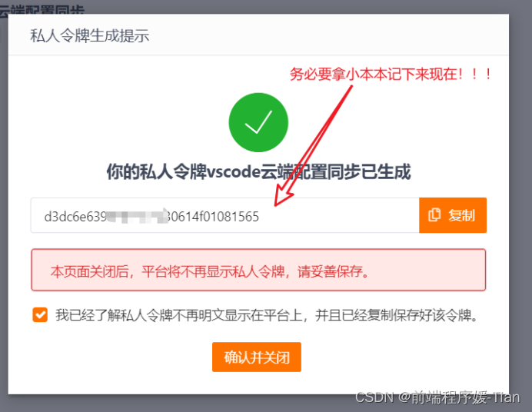Click the red warning banner 本页面关闭后
The height and width of the screenshot is (412, 532).
(x=258, y=270)
